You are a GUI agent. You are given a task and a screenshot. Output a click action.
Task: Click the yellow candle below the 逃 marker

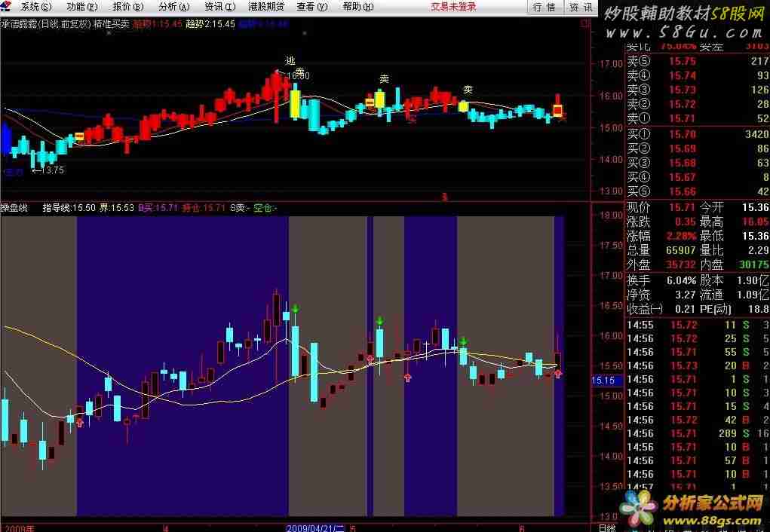pos(295,103)
